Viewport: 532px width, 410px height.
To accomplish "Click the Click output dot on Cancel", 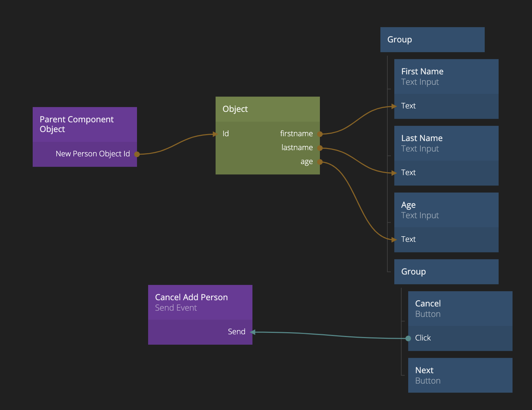I will 408,338.
